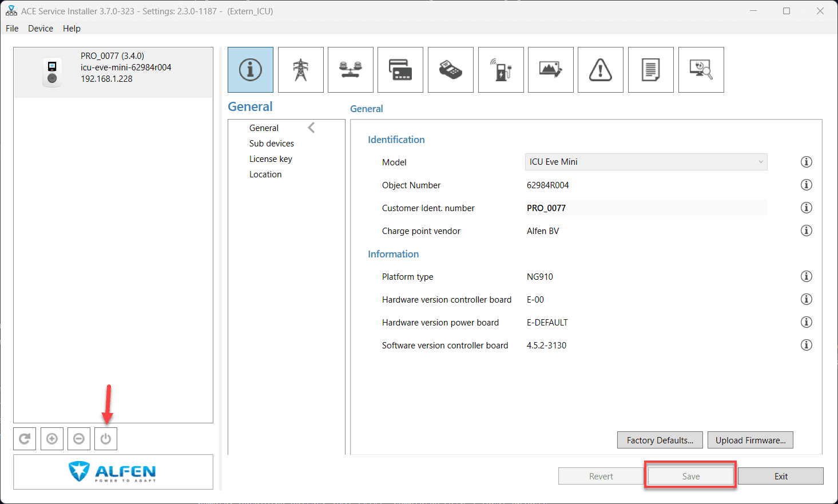Click the Information section heading
Image resolution: width=838 pixels, height=504 pixels.
394,254
